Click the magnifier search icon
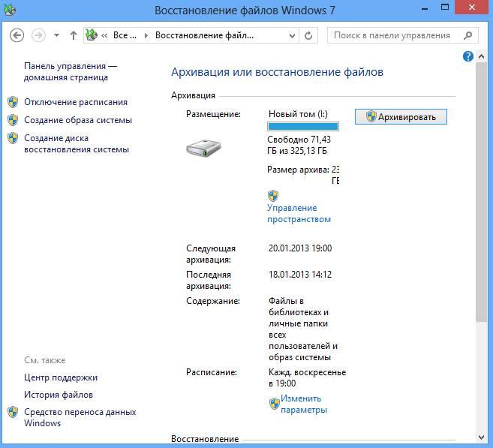 click(467, 35)
